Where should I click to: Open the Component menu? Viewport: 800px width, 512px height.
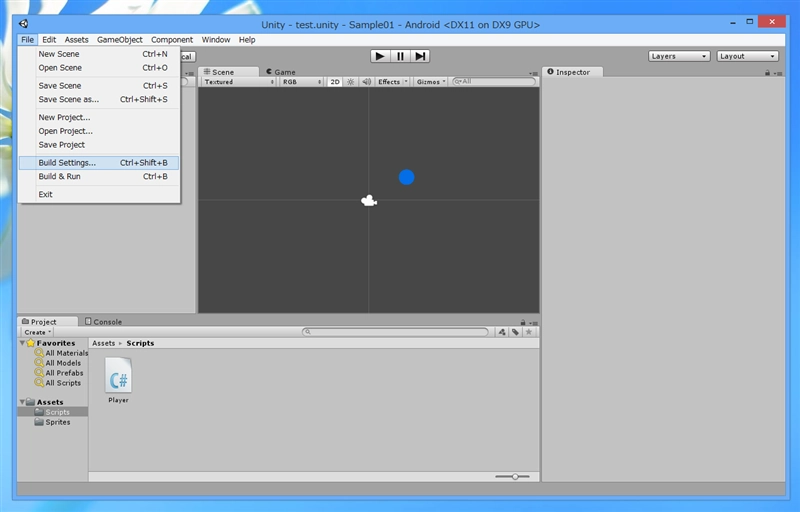coord(172,40)
